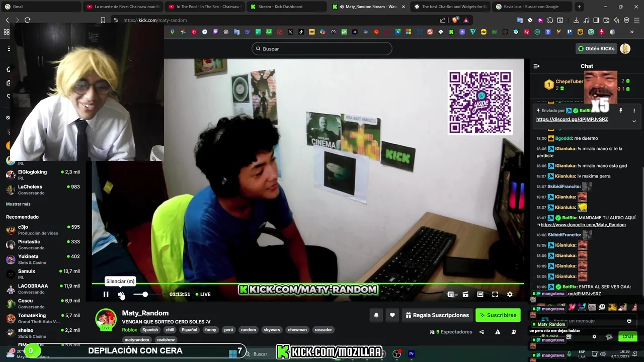The width and height of the screenshot is (644, 362).
Task: Toggle browser sidebar panel icon
Action: [596, 20]
